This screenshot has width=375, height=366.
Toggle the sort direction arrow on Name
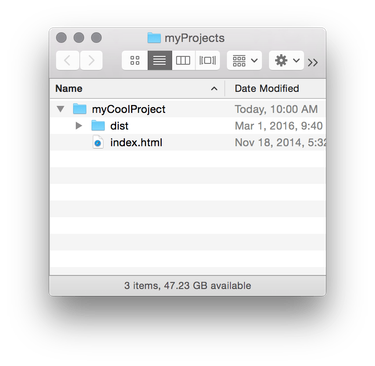pyautogui.click(x=214, y=89)
